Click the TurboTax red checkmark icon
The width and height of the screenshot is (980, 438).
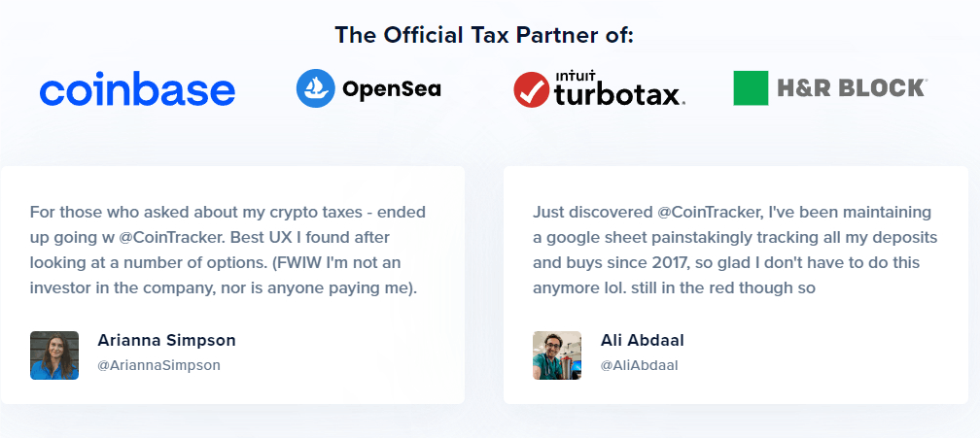tap(531, 90)
